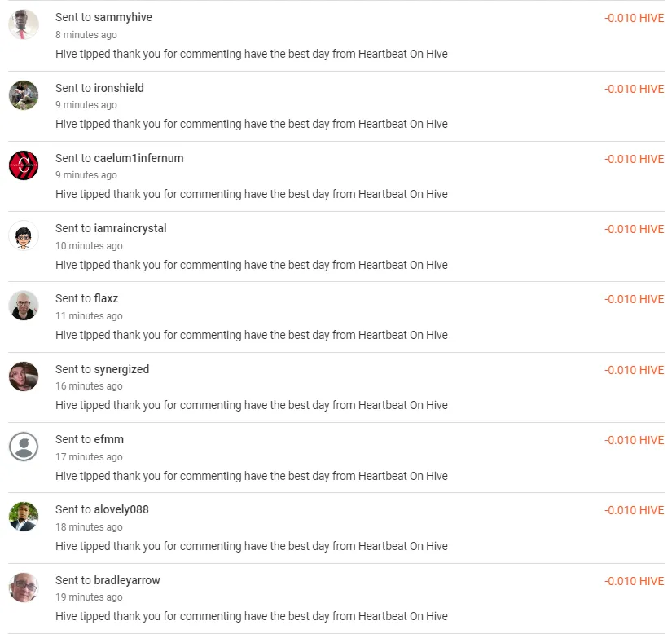672x634 pixels.
Task: Click the -0.010 HIVE amount beside bradleyarrow
Action: pos(635,581)
